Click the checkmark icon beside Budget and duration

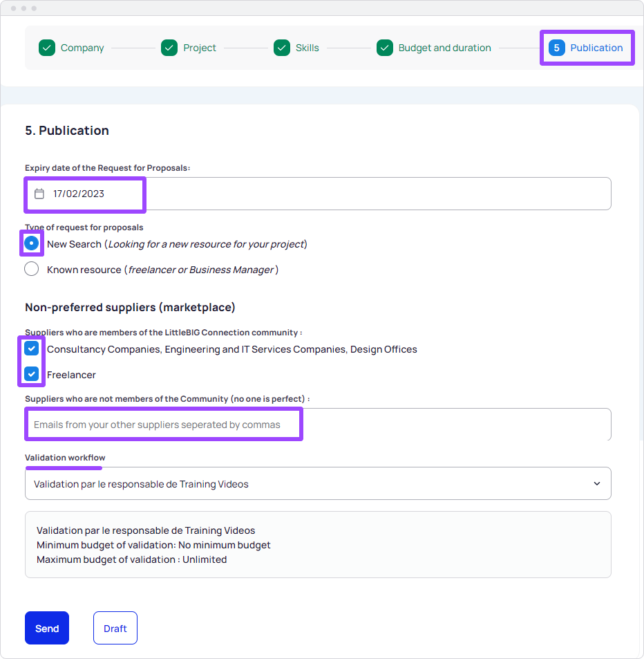point(385,48)
